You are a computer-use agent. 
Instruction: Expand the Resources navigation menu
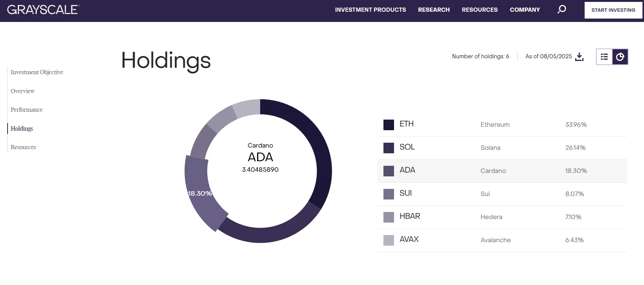click(480, 10)
